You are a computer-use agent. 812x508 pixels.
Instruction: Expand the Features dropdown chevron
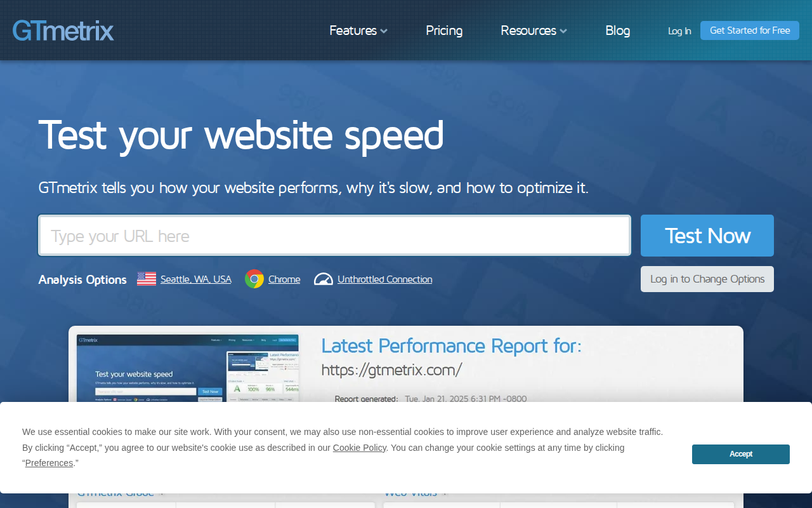pyautogui.click(x=384, y=31)
